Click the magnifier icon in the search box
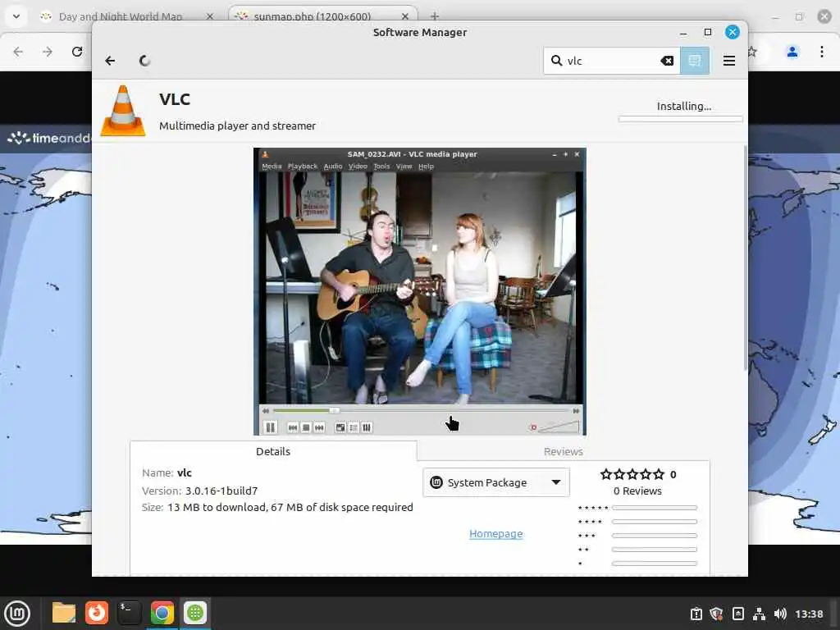 click(557, 61)
